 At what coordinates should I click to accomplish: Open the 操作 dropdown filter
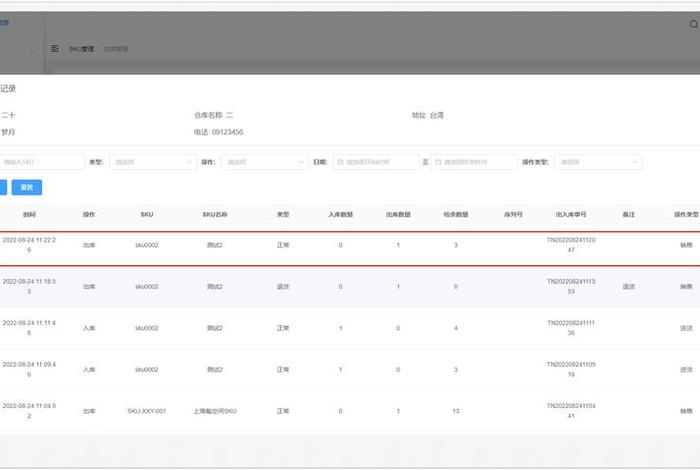tap(263, 162)
